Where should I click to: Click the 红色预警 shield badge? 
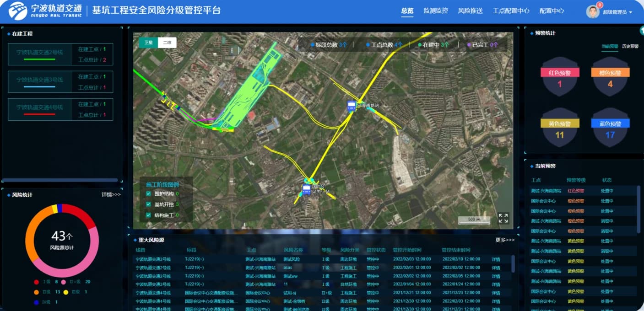coord(560,76)
